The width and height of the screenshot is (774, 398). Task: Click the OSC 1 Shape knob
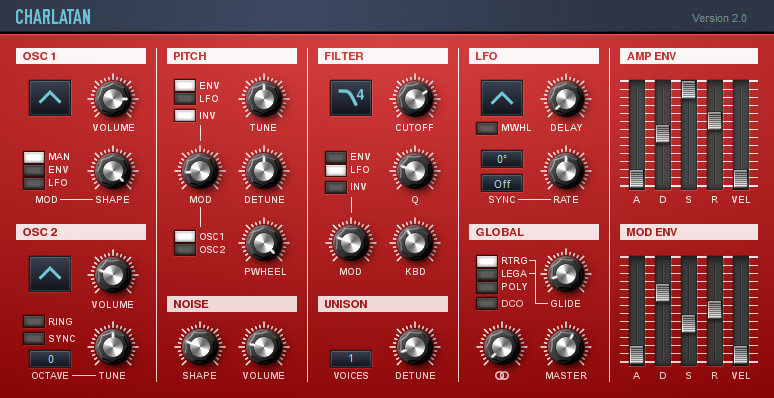coord(113,170)
